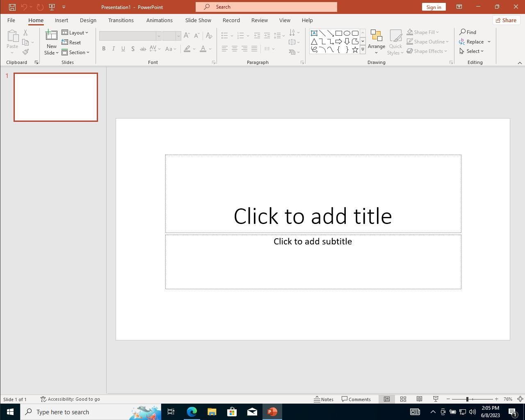Viewport: 525px width, 420px height.
Task: Open the Design tab
Action: click(88, 20)
